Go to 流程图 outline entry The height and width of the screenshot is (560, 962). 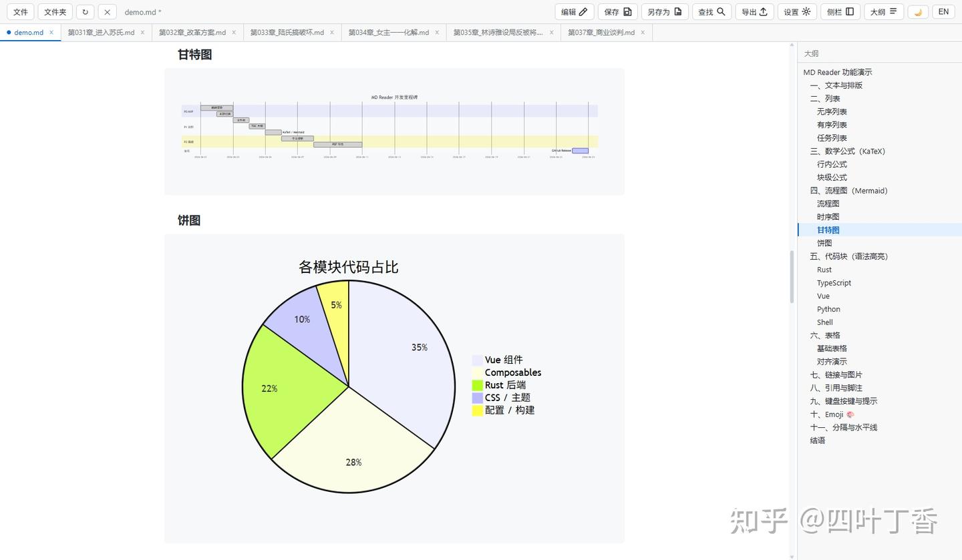(x=828, y=204)
